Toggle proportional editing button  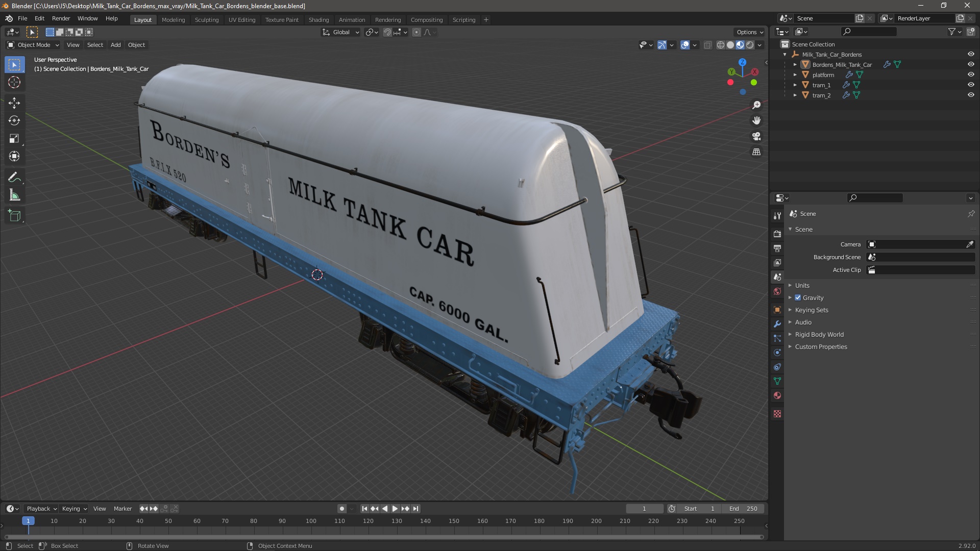click(416, 32)
